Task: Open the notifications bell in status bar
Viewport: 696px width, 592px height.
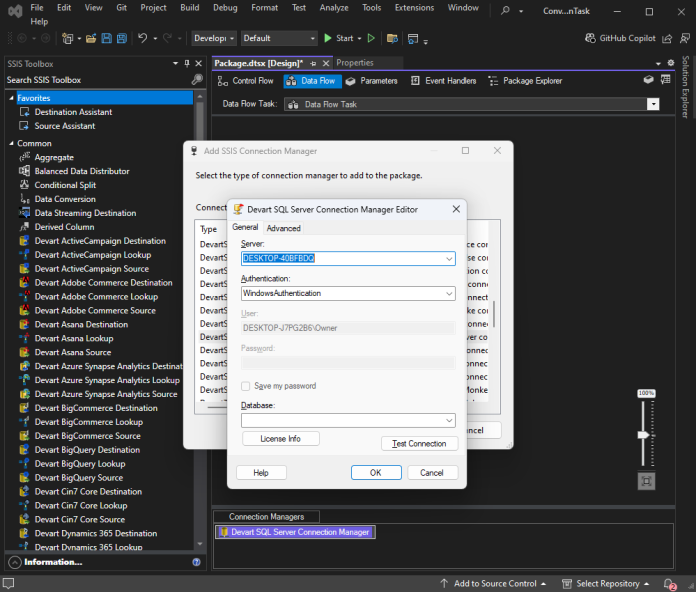Action: point(670,583)
